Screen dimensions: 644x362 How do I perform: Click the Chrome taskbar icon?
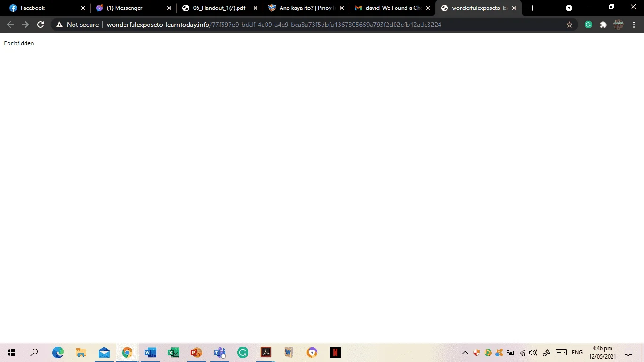point(127,353)
